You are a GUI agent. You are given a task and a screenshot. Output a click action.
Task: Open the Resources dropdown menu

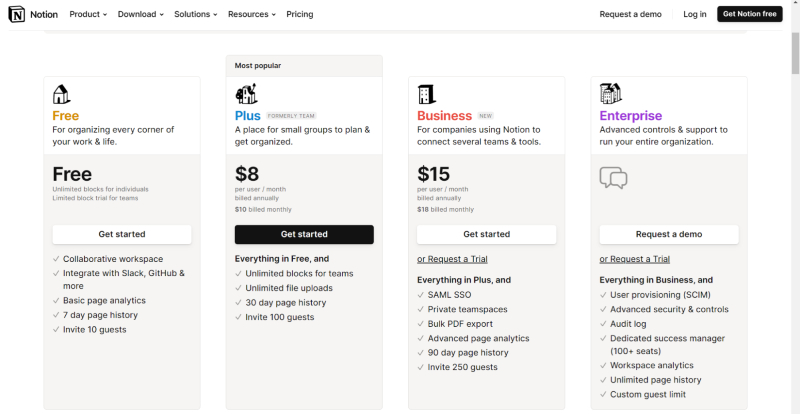click(252, 14)
